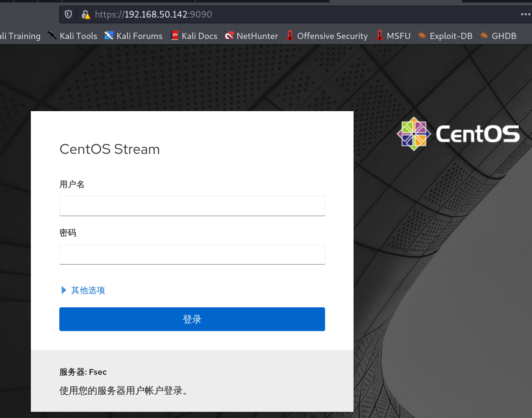Click the padlock security warning icon
The width and height of the screenshot is (532, 418).
point(85,14)
